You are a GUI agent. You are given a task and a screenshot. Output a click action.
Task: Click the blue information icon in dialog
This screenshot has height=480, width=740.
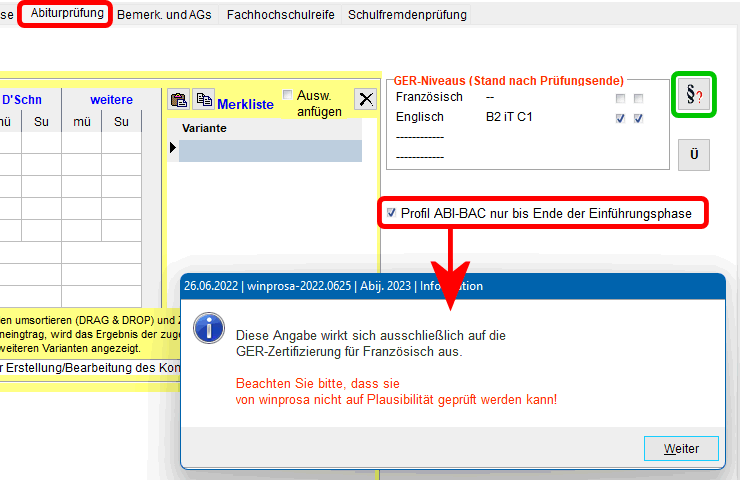pyautogui.click(x=207, y=327)
